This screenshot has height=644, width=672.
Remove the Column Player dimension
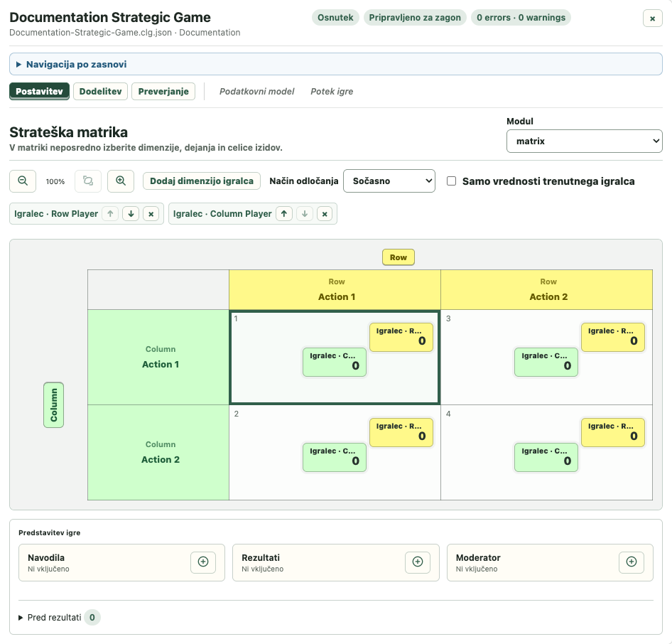(x=325, y=213)
